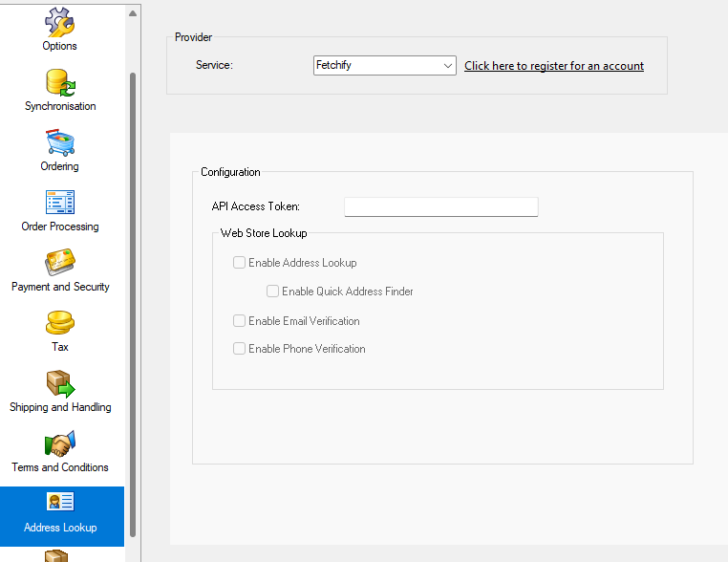728x562 pixels.
Task: Click the Address Lookup icon
Action: point(60,503)
